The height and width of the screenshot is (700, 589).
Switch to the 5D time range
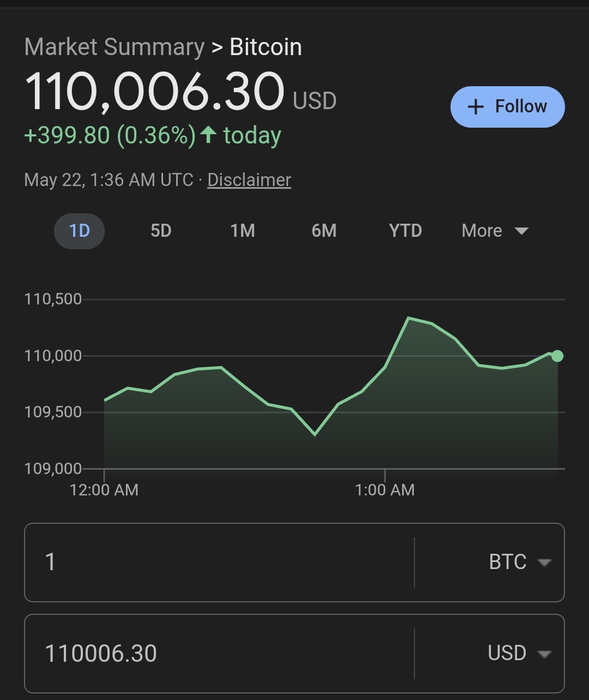coord(161,231)
